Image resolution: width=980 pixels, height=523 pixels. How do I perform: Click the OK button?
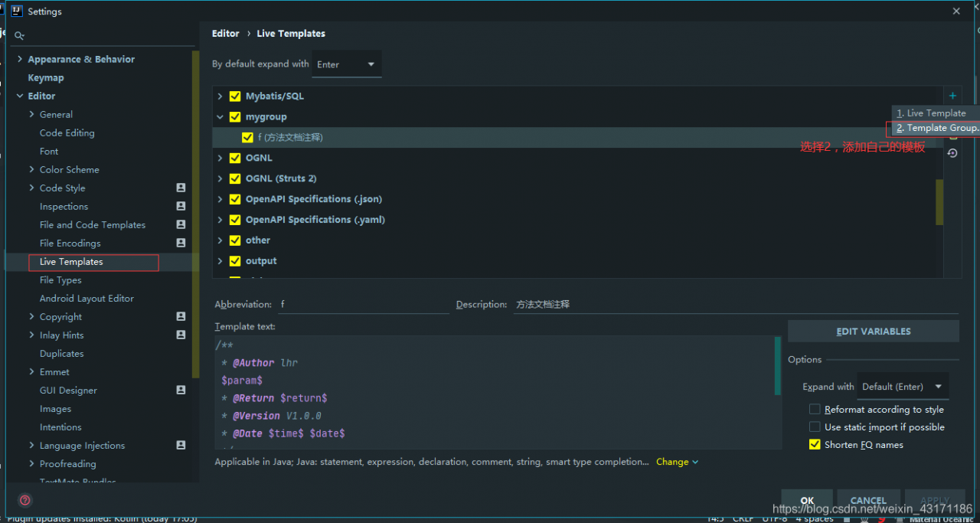808,501
